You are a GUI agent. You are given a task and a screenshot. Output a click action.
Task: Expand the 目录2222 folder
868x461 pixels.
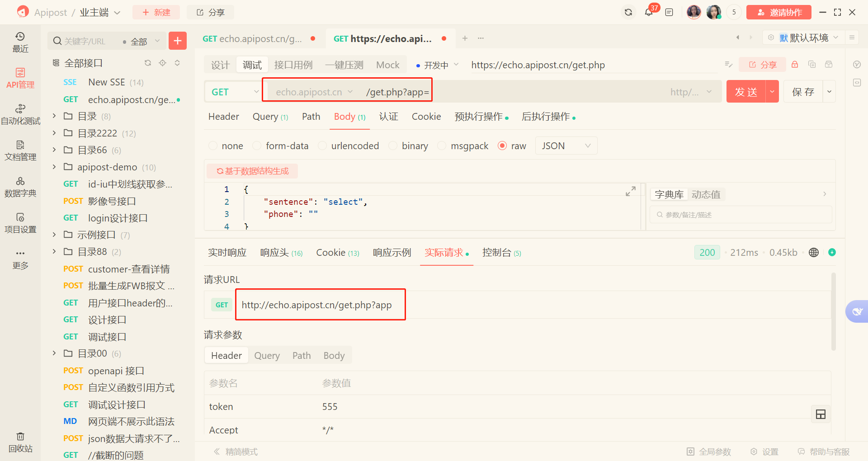tap(54, 133)
